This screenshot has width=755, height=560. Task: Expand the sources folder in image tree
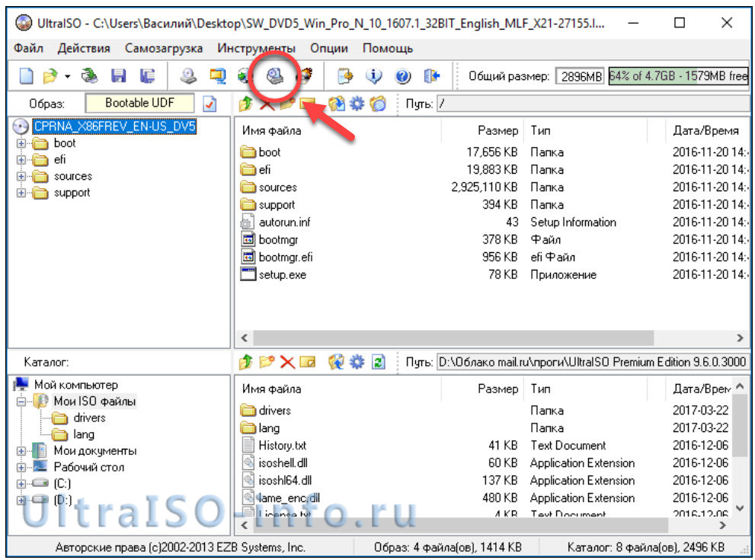pyautogui.click(x=21, y=176)
